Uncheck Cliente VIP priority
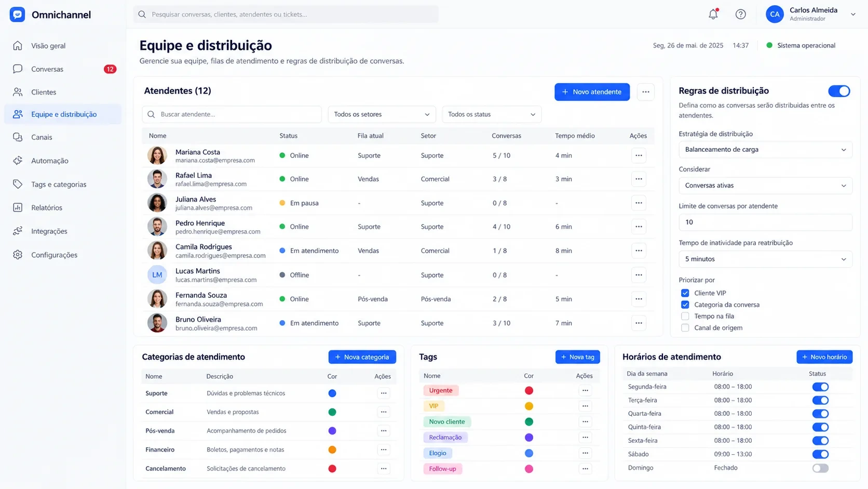The image size is (868, 489). pos(685,293)
